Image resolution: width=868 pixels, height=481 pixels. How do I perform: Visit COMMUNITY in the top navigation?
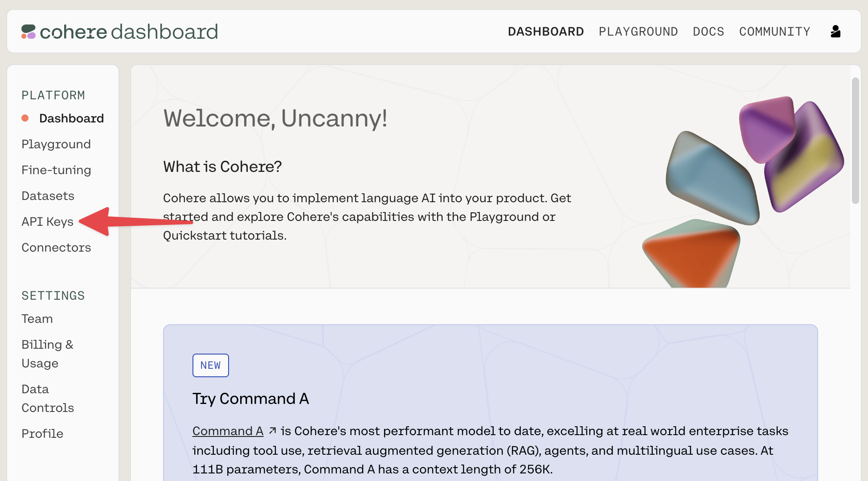click(x=775, y=32)
